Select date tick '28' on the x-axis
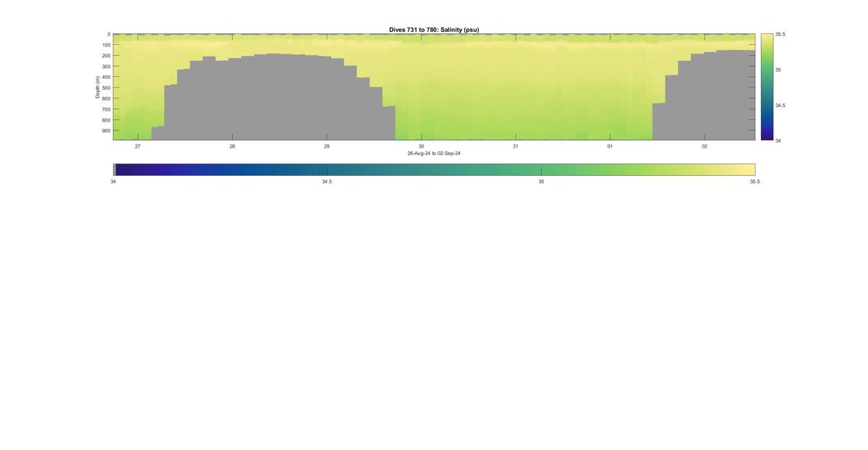Screen dimensions: 868x450 point(232,146)
